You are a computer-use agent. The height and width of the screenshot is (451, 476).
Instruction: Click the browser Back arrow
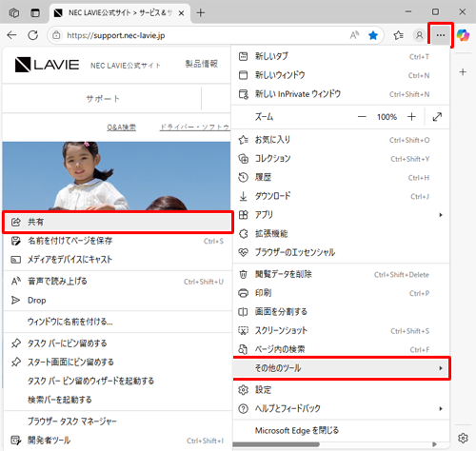point(11,35)
